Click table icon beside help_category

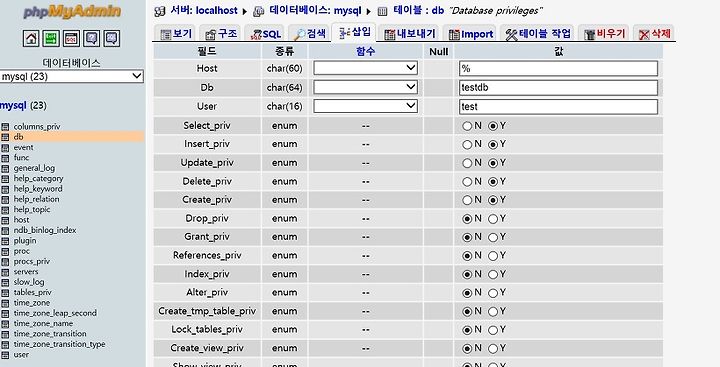pyautogui.click(x=5, y=179)
